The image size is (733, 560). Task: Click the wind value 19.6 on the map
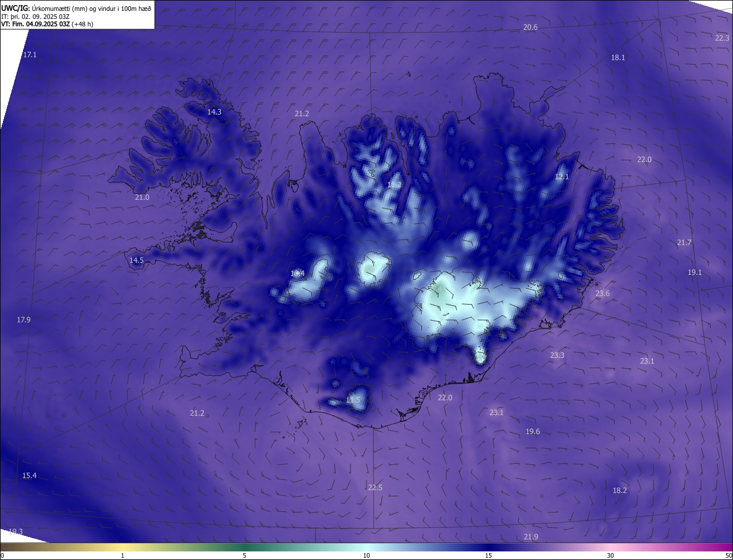(533, 431)
